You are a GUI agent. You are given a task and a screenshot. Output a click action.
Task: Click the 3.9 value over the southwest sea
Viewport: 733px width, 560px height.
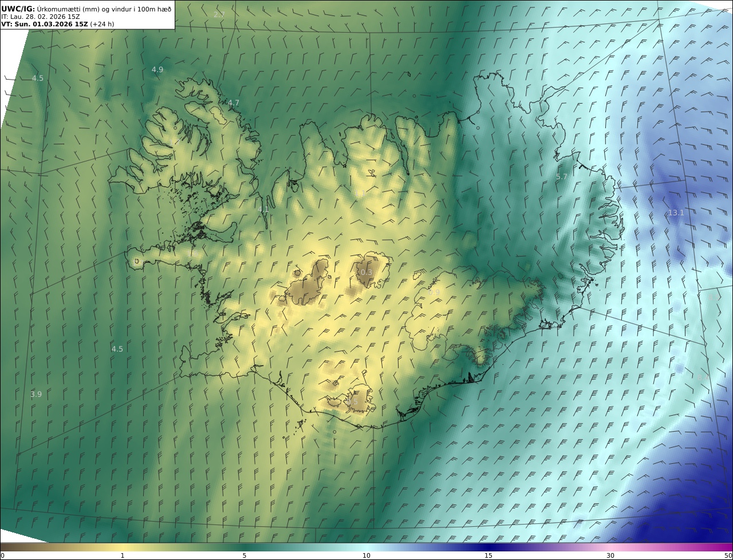coord(36,394)
